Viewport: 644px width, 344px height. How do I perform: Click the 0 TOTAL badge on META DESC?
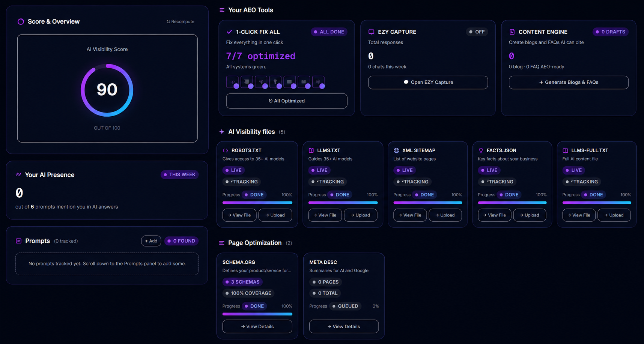tap(325, 293)
